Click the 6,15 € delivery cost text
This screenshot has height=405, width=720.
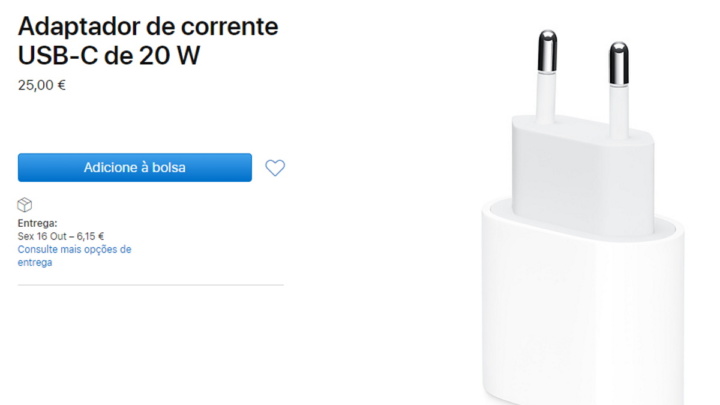(x=90, y=236)
